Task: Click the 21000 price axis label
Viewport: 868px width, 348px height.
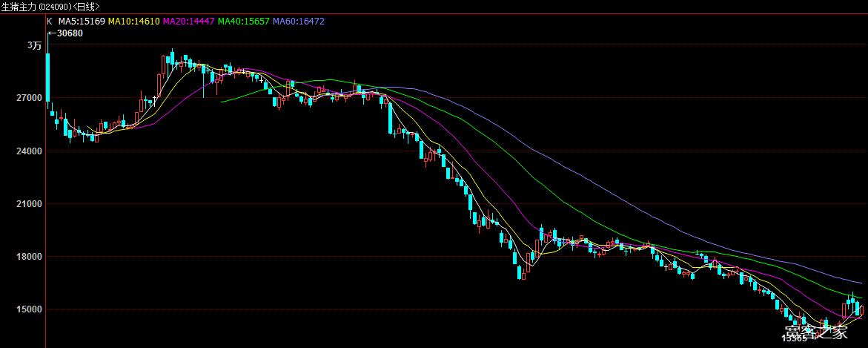Action: [x=30, y=204]
